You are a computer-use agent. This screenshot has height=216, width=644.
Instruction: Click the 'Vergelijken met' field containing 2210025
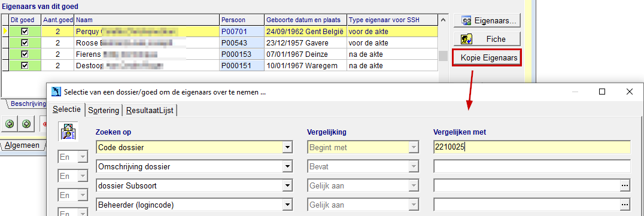(532, 147)
